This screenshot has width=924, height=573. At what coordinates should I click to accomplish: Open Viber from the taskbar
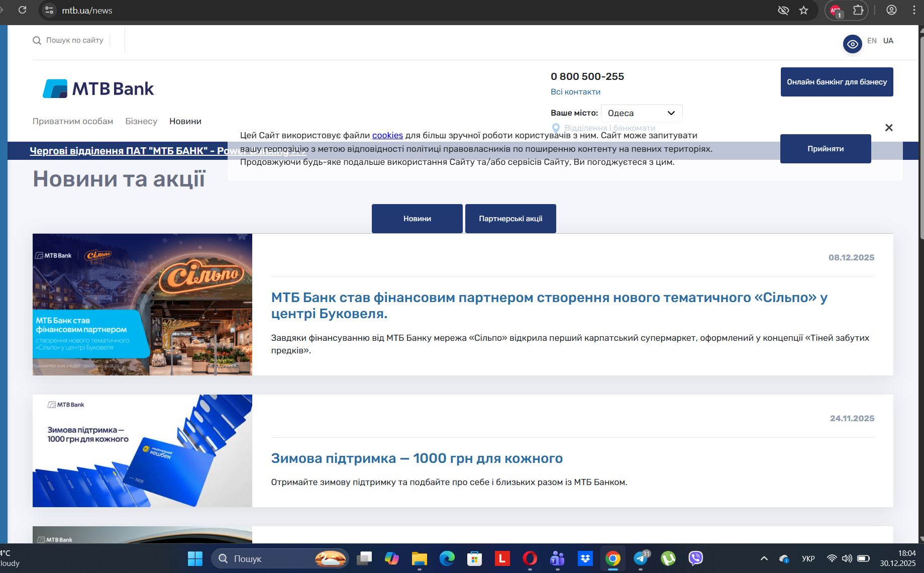[696, 558]
